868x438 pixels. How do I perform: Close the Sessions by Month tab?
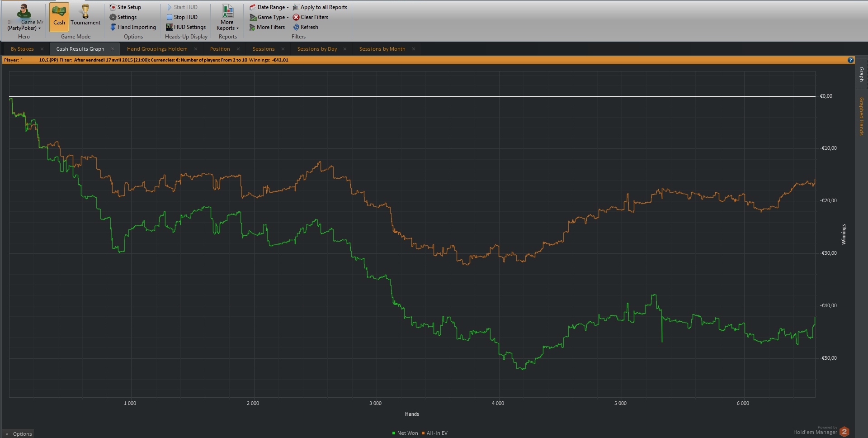[x=414, y=49]
